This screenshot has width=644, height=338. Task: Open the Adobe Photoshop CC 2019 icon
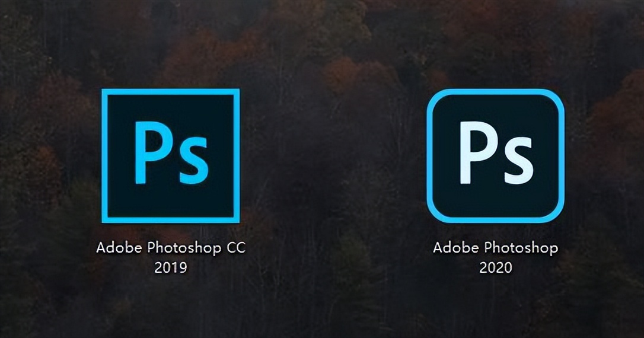click(x=170, y=156)
